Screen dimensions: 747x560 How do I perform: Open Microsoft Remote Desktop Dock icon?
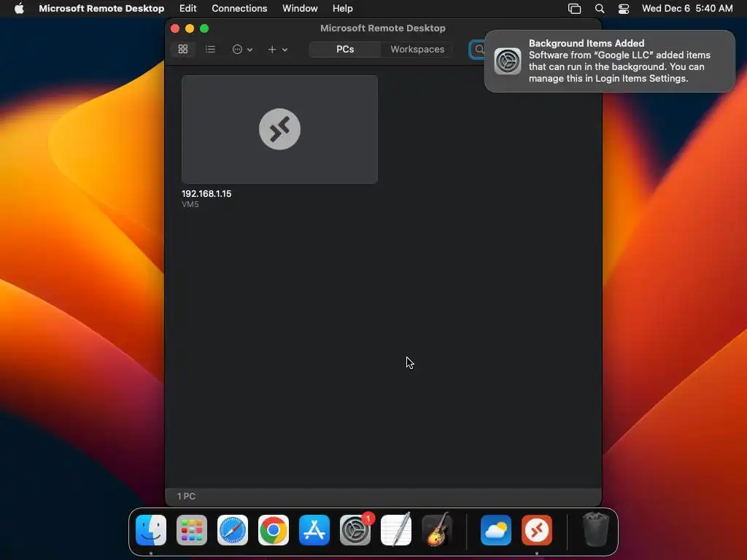(x=537, y=530)
